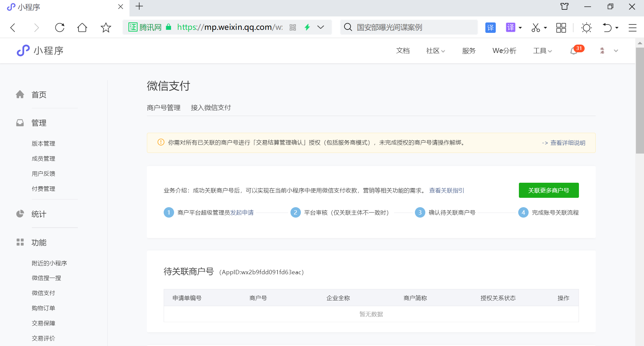Reload the current page

60,27
